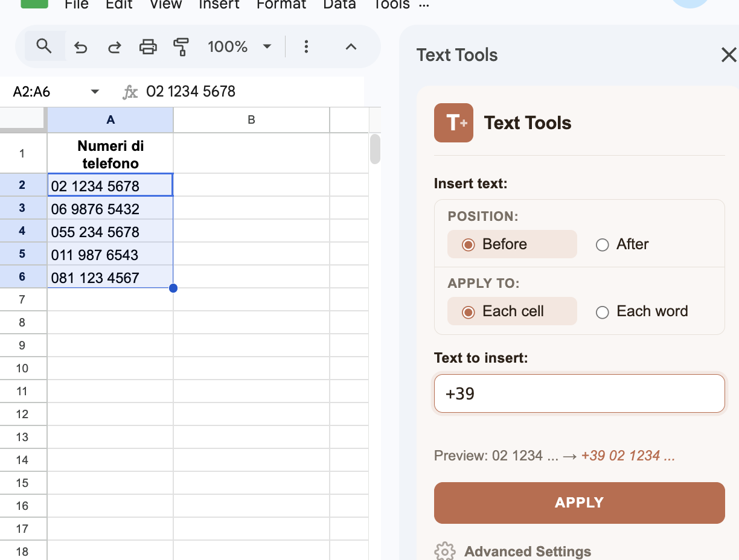Image resolution: width=739 pixels, height=560 pixels.
Task: Collapse the toolbar with the chevron
Action: tap(351, 46)
